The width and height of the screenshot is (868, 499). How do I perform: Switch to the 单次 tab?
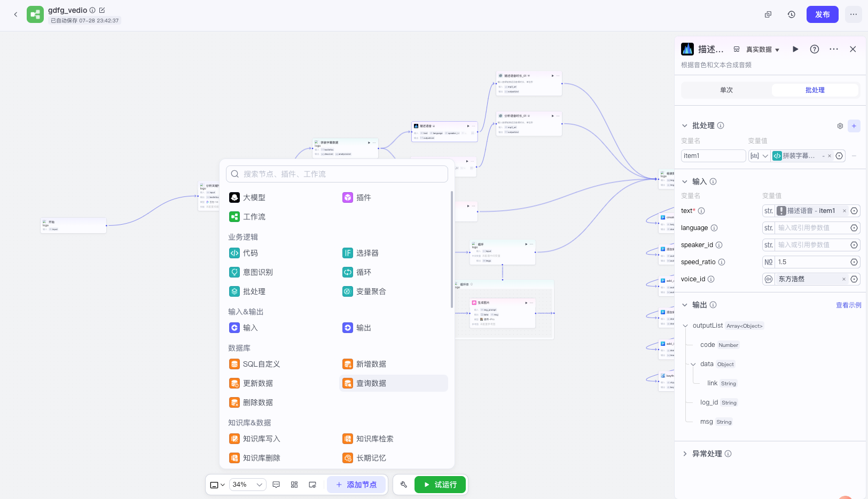726,90
